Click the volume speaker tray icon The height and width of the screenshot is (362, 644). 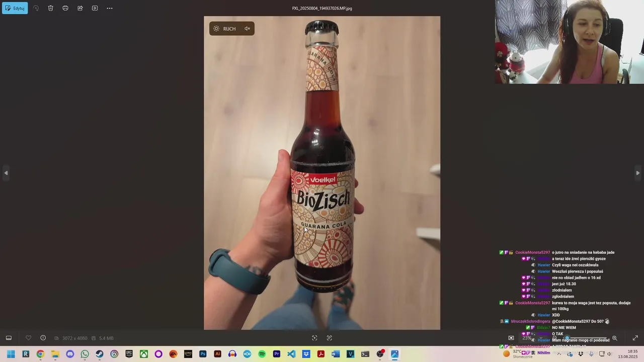click(609, 354)
